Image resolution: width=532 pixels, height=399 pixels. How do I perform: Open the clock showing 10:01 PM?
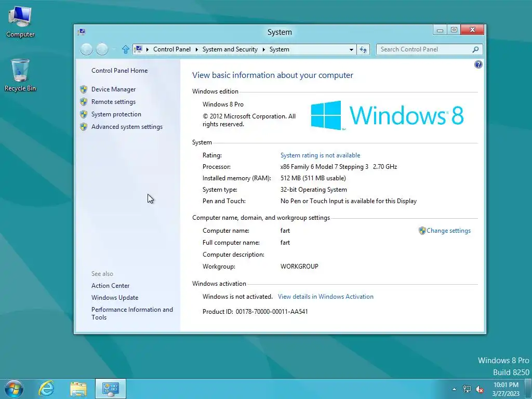tap(506, 389)
